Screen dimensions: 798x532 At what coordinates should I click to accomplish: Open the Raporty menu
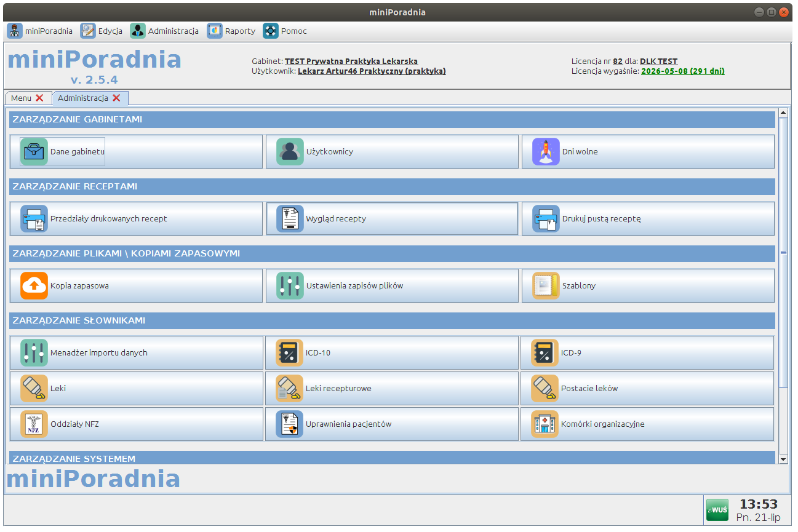click(231, 31)
